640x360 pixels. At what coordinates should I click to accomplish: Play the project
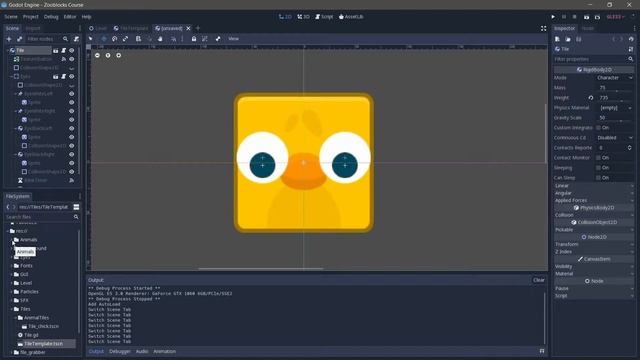coord(553,17)
